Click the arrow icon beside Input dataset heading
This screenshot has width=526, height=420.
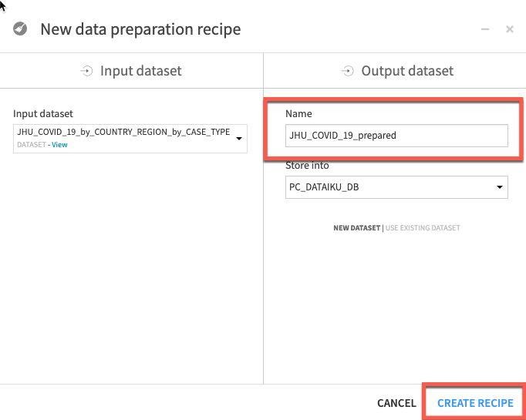pos(86,71)
